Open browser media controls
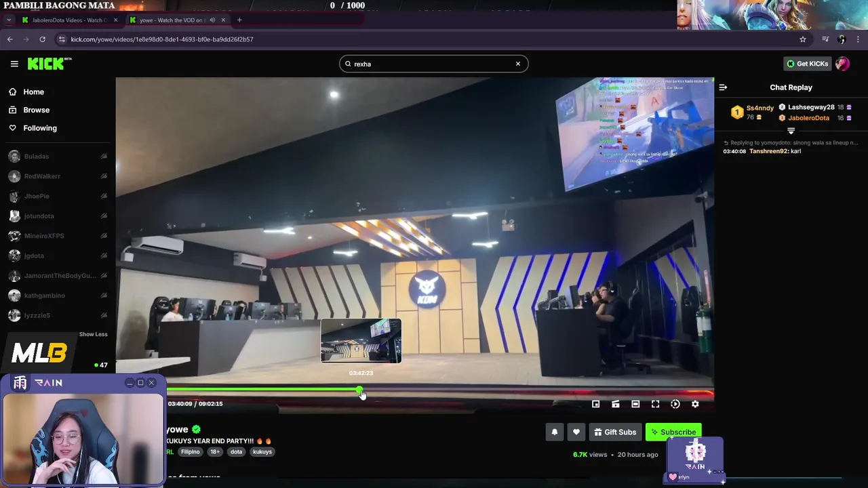868x488 pixels. [x=825, y=39]
